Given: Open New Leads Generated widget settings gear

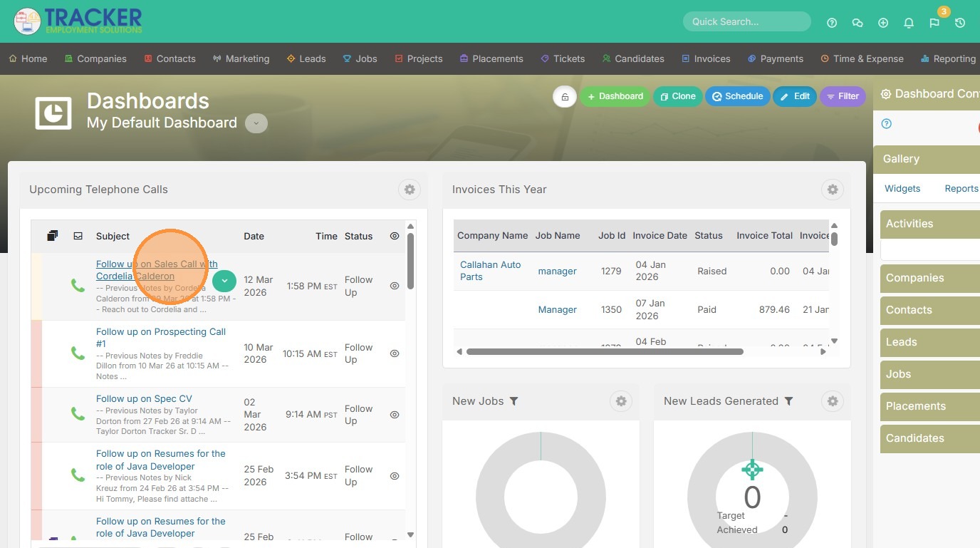Looking at the screenshot, I should click(833, 401).
